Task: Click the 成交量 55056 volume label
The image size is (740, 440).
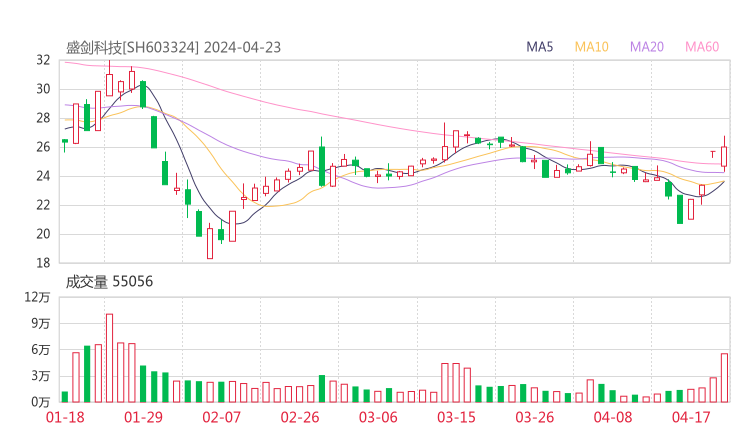Action: pos(109,281)
